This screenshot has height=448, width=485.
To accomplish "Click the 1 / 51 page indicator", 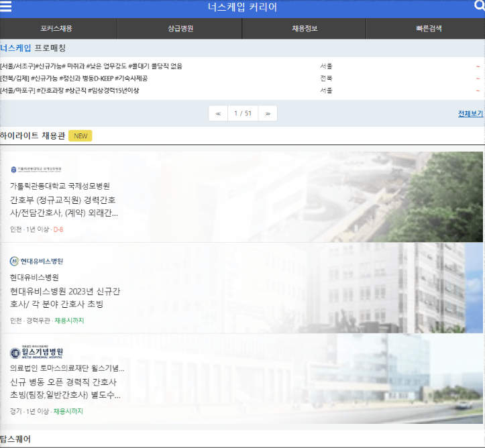I will coord(243,113).
